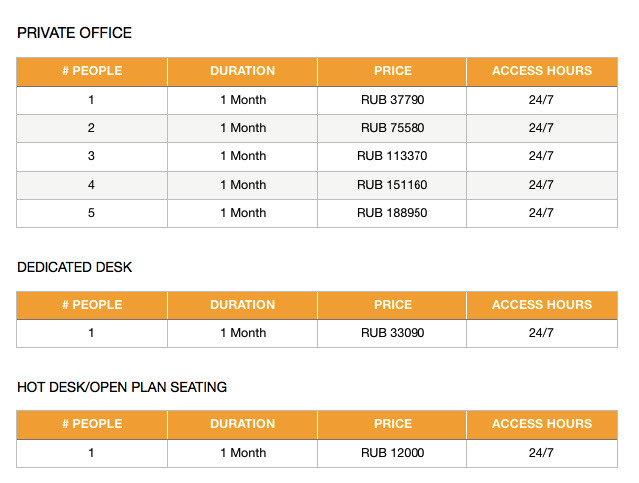Select people count 1 in Dedicated Desk row
The image size is (639, 483).
click(x=91, y=333)
